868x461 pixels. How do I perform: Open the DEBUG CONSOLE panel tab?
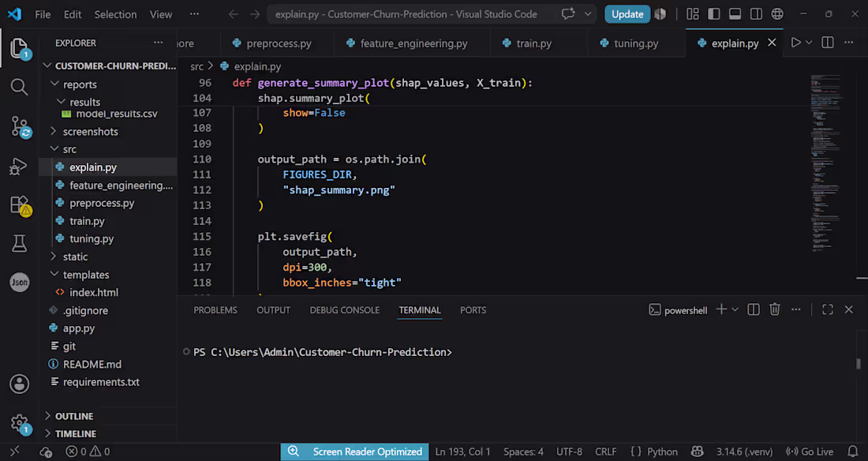point(344,310)
